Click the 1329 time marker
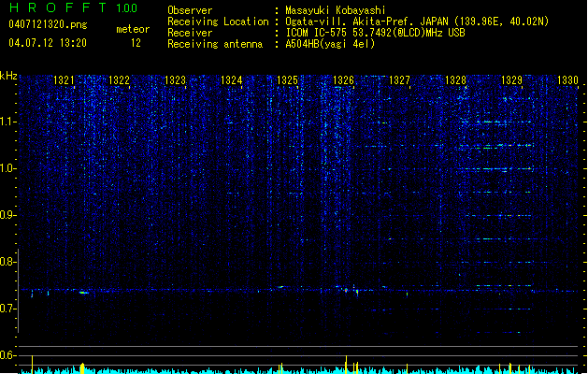Screen dimensions: 588x374 point(511,80)
